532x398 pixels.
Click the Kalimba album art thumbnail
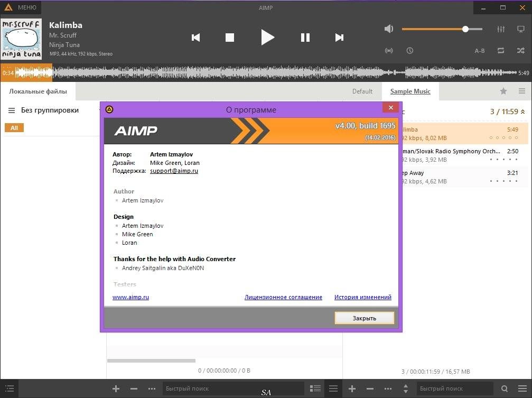21,39
